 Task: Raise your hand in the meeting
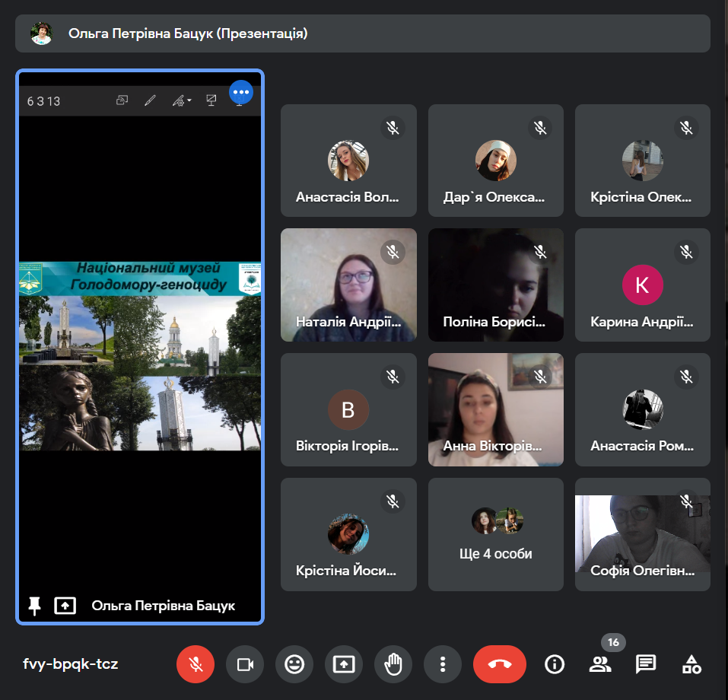pos(393,664)
